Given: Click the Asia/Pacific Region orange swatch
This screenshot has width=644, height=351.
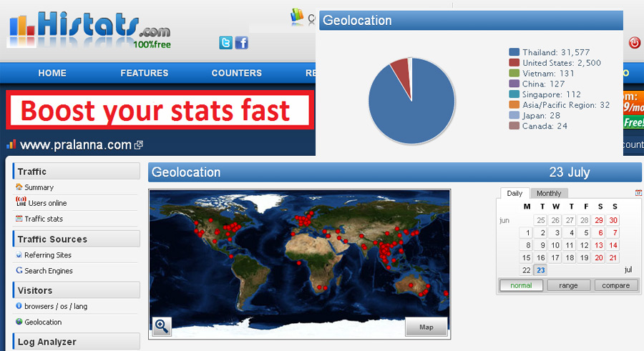Looking at the screenshot, I should (x=514, y=104).
